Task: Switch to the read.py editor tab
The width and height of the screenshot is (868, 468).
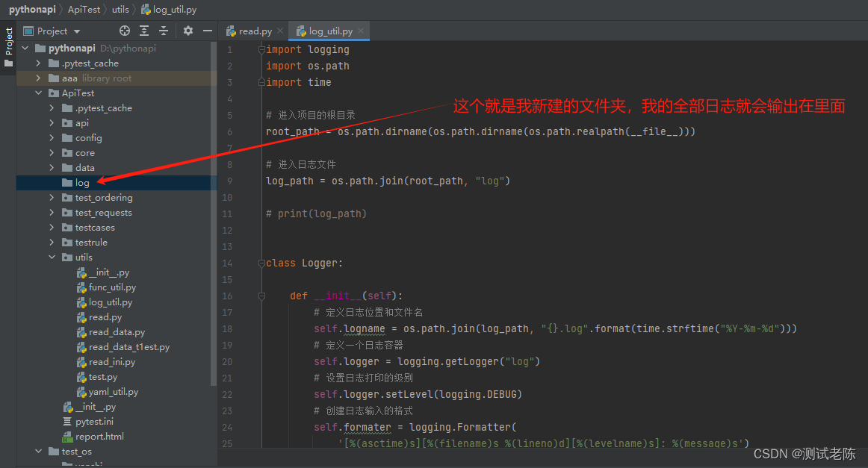Action: point(249,31)
